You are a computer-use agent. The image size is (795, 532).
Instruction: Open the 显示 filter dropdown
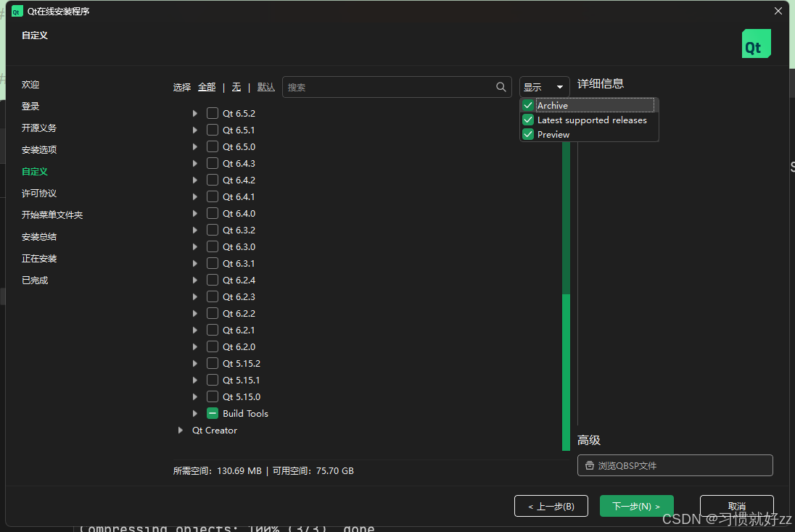click(x=544, y=87)
